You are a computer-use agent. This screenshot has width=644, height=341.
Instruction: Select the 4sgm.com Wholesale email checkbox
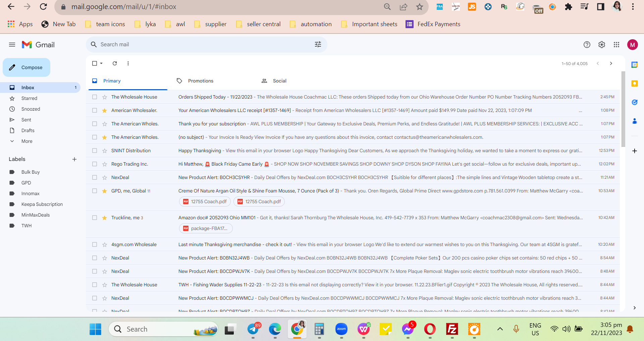click(x=95, y=244)
